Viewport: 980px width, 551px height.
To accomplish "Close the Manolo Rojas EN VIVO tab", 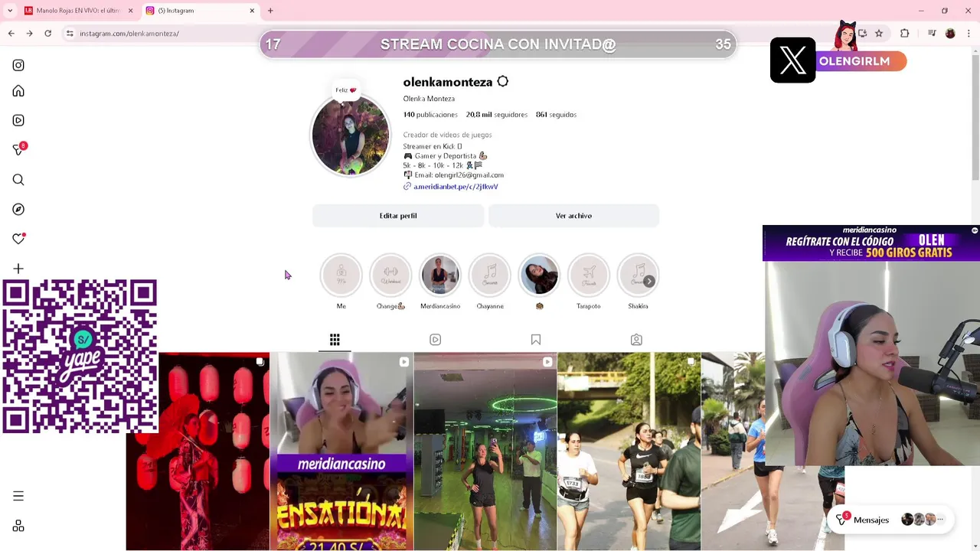I will tap(130, 11).
